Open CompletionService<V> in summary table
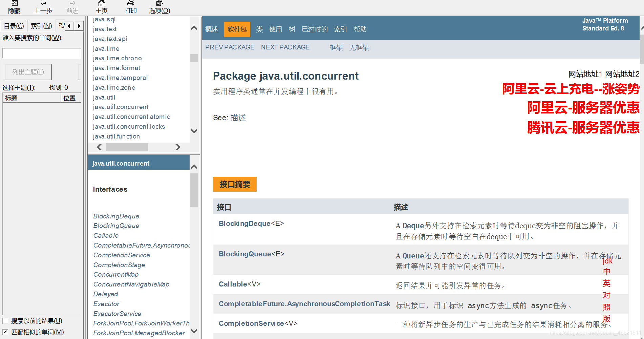 coord(258,323)
